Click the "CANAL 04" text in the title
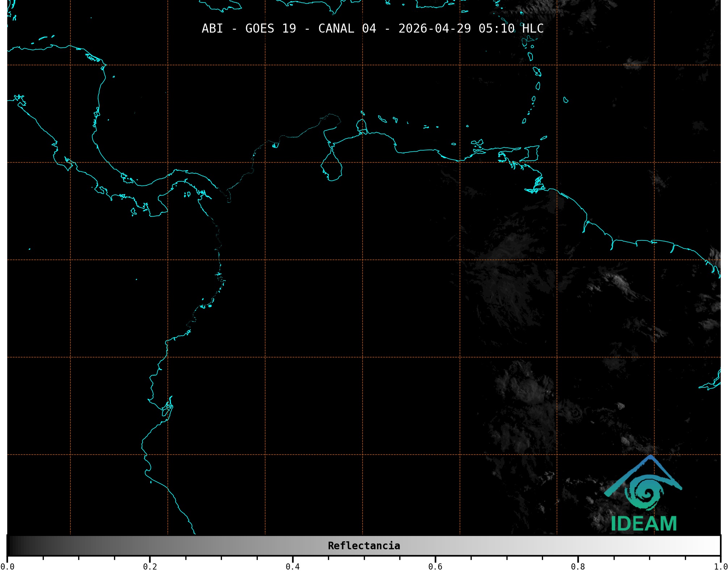The height and width of the screenshot is (571, 728). [x=347, y=29]
